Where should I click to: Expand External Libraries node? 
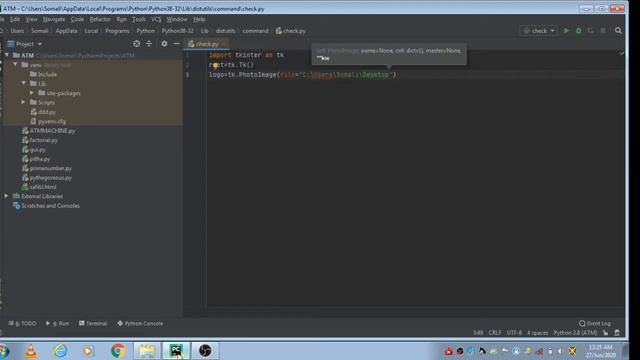6,196
